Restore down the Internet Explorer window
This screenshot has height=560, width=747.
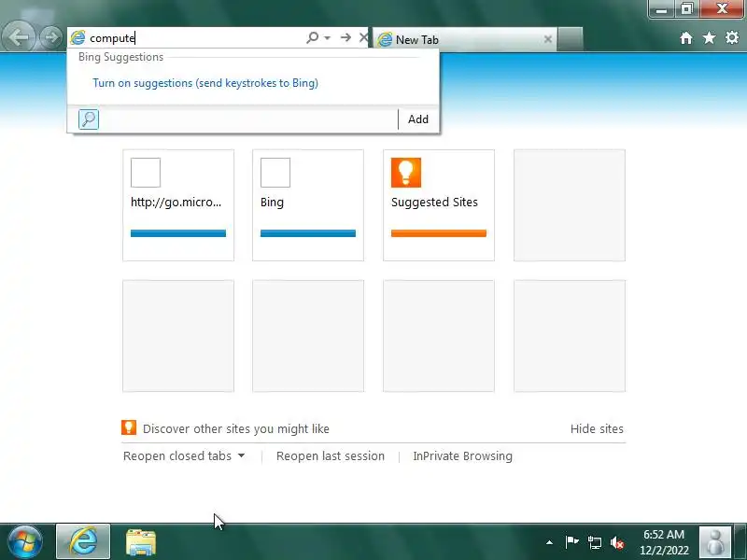click(686, 9)
